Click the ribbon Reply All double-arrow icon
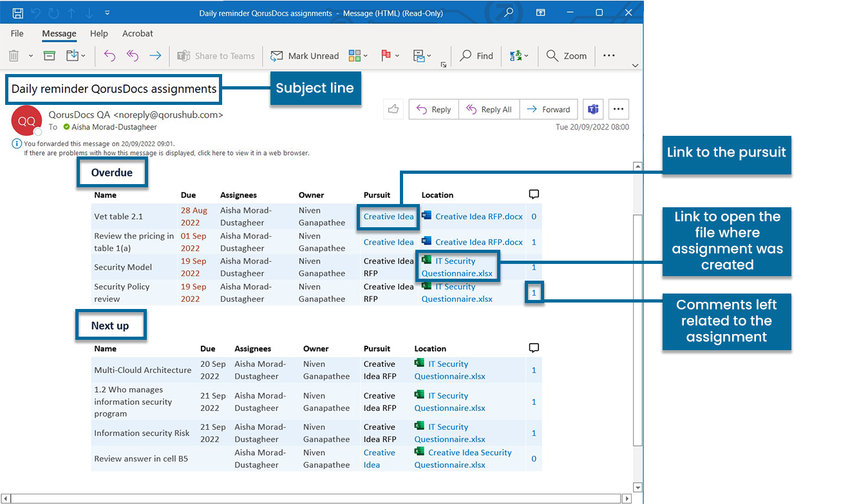The height and width of the screenshot is (504, 868). click(133, 56)
